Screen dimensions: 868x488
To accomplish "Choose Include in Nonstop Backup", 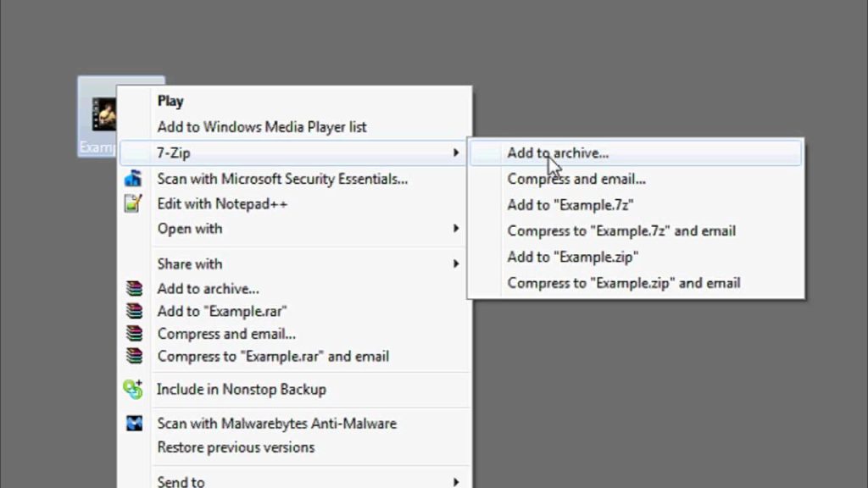I will click(296, 389).
